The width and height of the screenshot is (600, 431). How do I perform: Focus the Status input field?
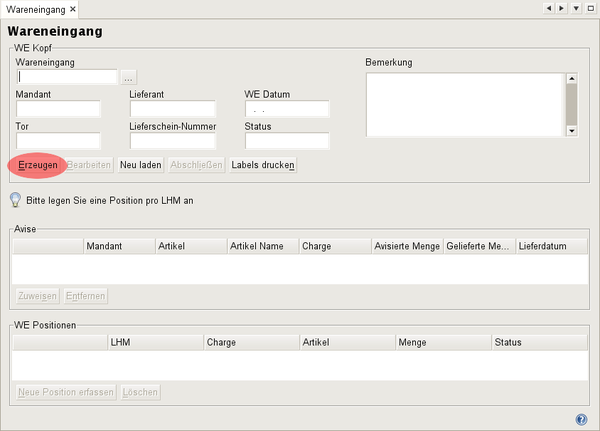pos(287,141)
